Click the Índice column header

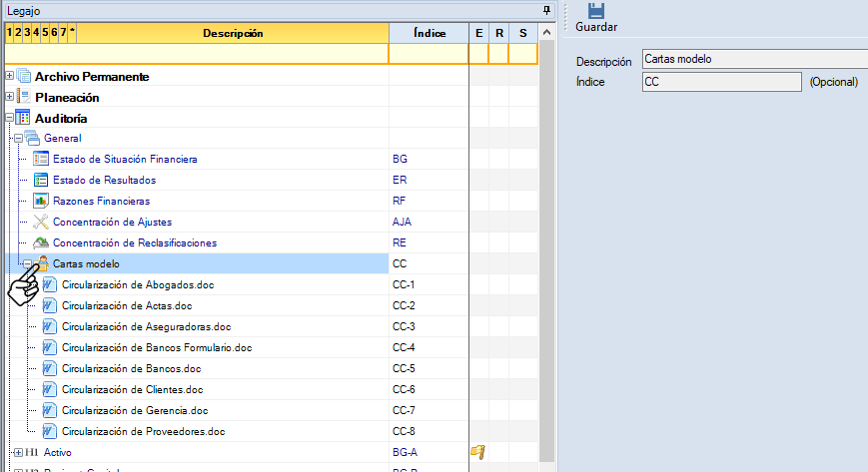click(429, 34)
